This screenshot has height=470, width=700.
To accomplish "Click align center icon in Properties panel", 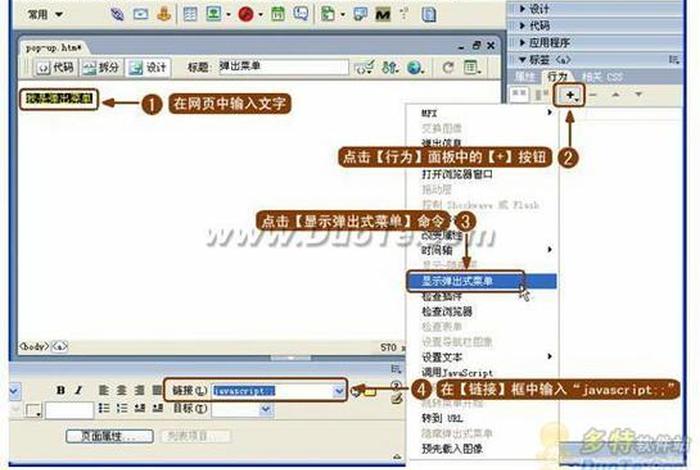I will tap(121, 390).
